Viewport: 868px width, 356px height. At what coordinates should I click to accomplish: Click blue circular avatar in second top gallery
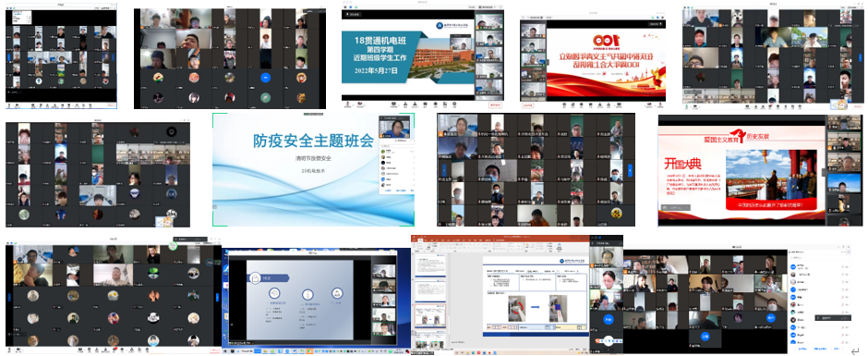coord(265,78)
